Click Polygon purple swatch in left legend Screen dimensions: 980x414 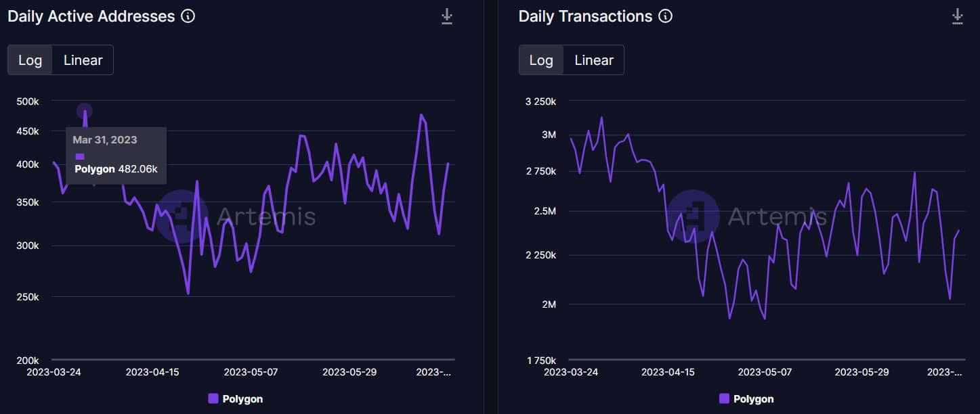coord(213,399)
